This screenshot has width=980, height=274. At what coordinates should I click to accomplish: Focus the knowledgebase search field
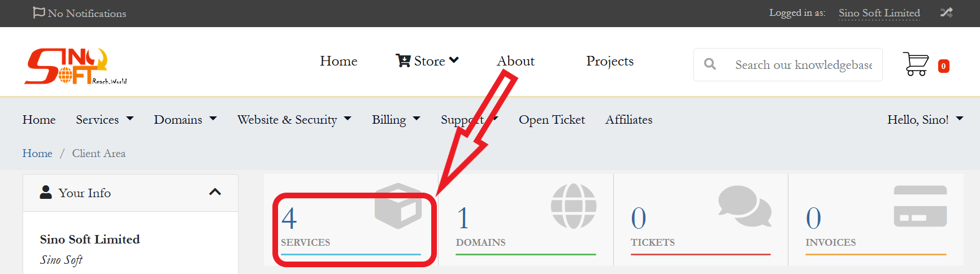[x=803, y=65]
